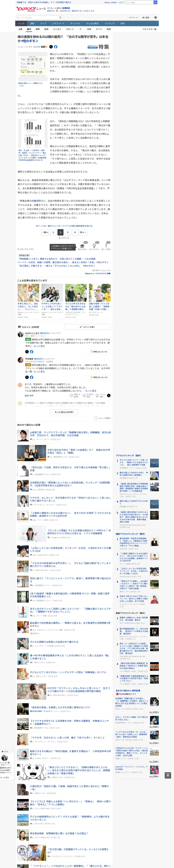Click the ログイン link
The image size is (174, 868).
tap(51, 11)
